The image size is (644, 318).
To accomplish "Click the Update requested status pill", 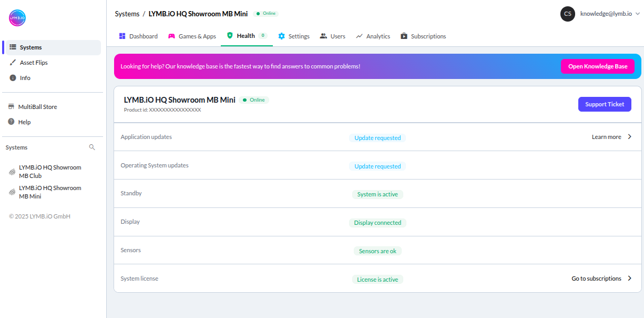I will [x=377, y=137].
